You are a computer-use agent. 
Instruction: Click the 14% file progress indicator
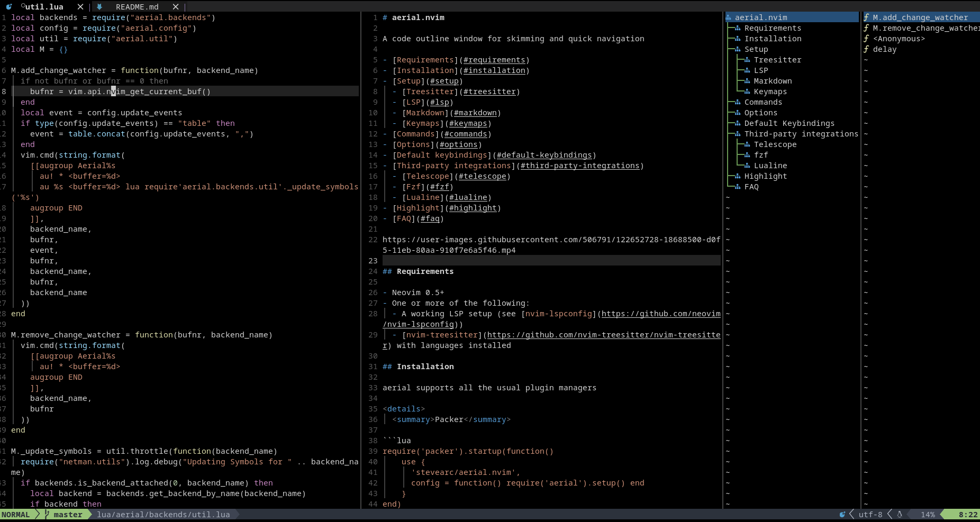tap(927, 514)
